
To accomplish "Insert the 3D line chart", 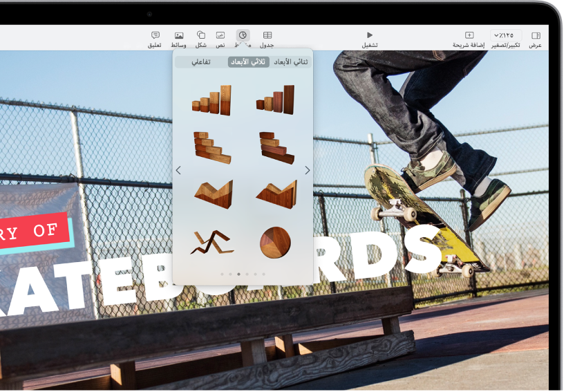I will click(212, 242).
